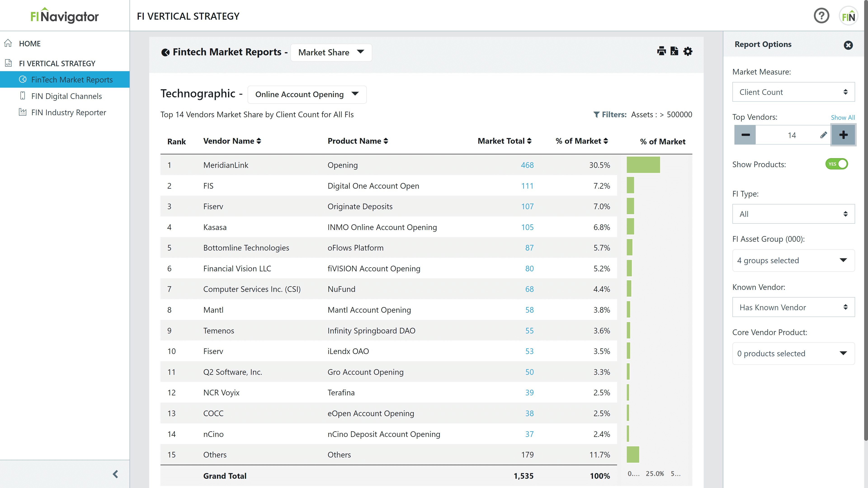Click the Mantl Account Opening product
The image size is (868, 488).
pyautogui.click(x=369, y=310)
